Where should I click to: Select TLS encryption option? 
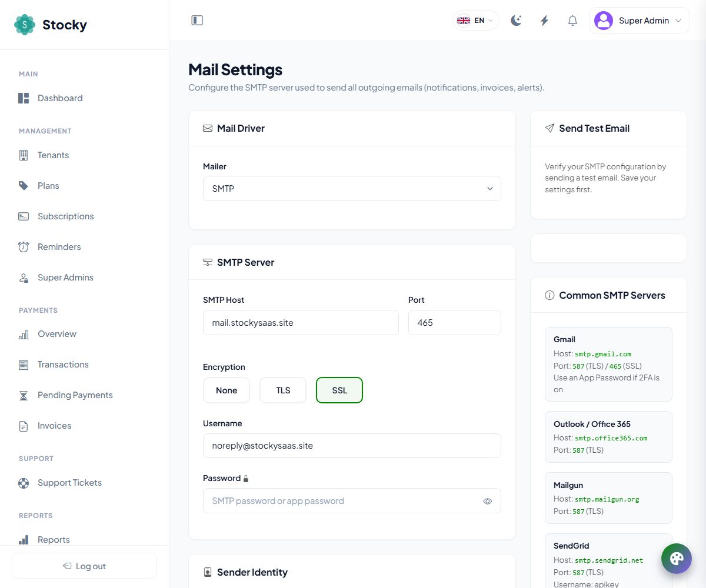tap(283, 390)
